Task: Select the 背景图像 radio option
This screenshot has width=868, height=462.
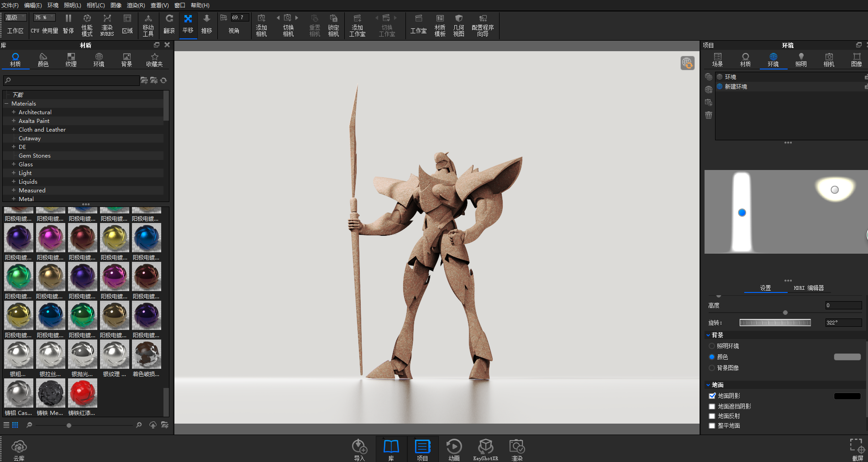Action: click(x=712, y=368)
